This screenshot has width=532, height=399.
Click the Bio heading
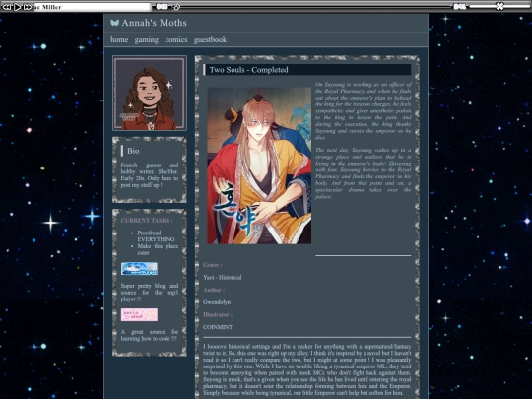pyautogui.click(x=133, y=151)
